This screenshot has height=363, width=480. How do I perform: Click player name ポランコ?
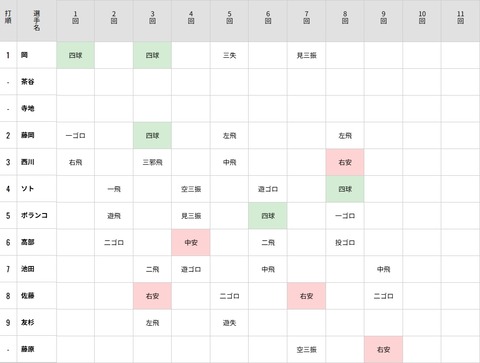(34, 215)
